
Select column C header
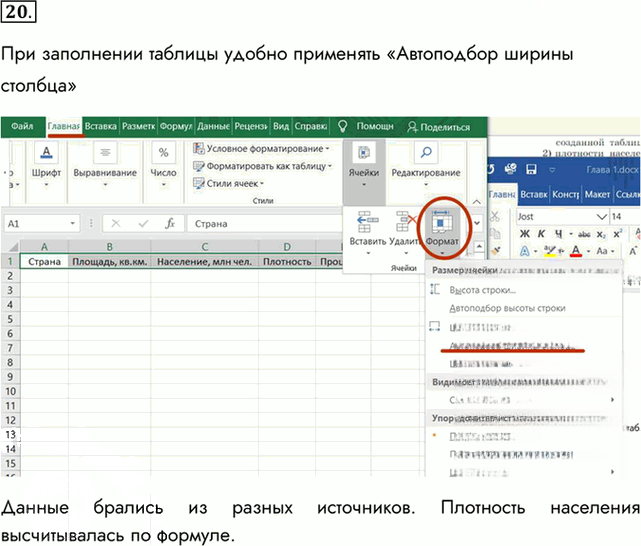[204, 247]
